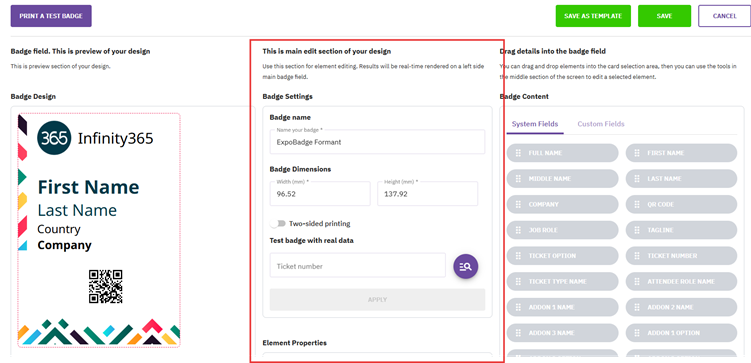Viewport: 751px width, 363px height.
Task: Select the First Name text on badge preview
Action: click(x=89, y=187)
